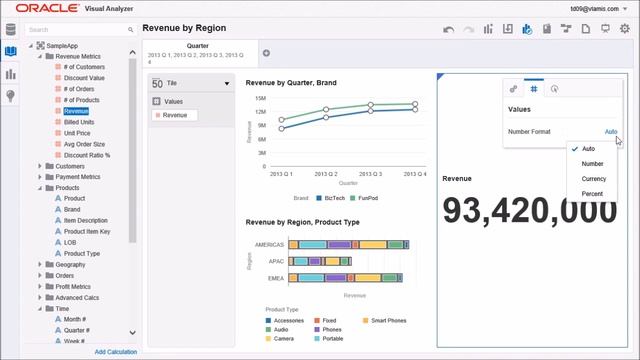Choose Percent from format menu
Screen dimensions: 640x360
point(592,194)
